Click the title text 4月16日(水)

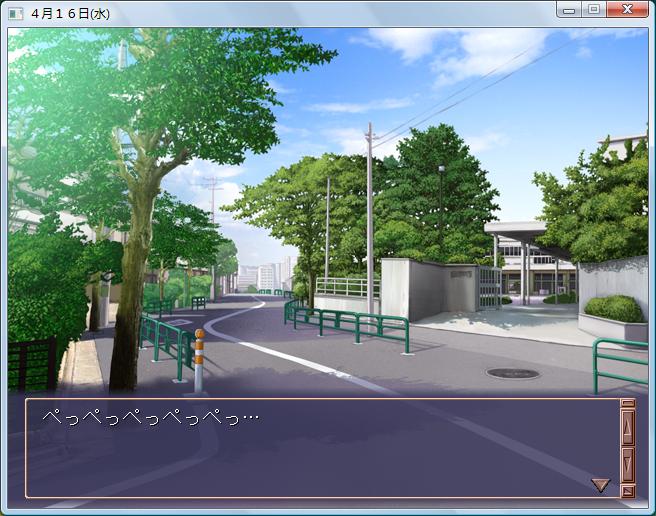coord(70,14)
